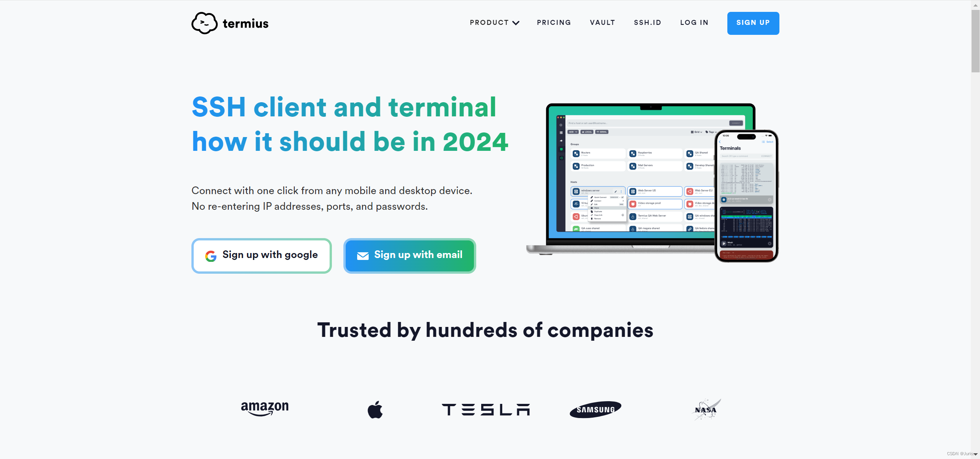Click Sign up with email button
The width and height of the screenshot is (980, 459).
(x=410, y=255)
